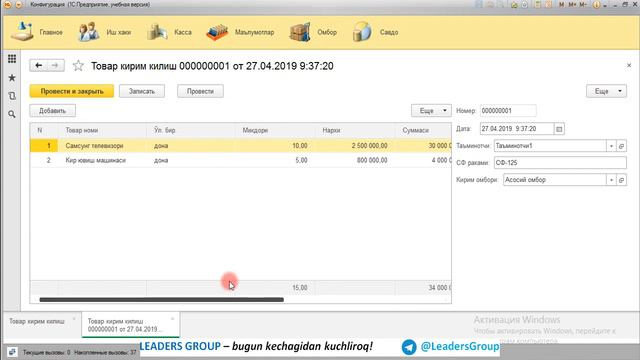Click Провести и закрыть

[72, 91]
